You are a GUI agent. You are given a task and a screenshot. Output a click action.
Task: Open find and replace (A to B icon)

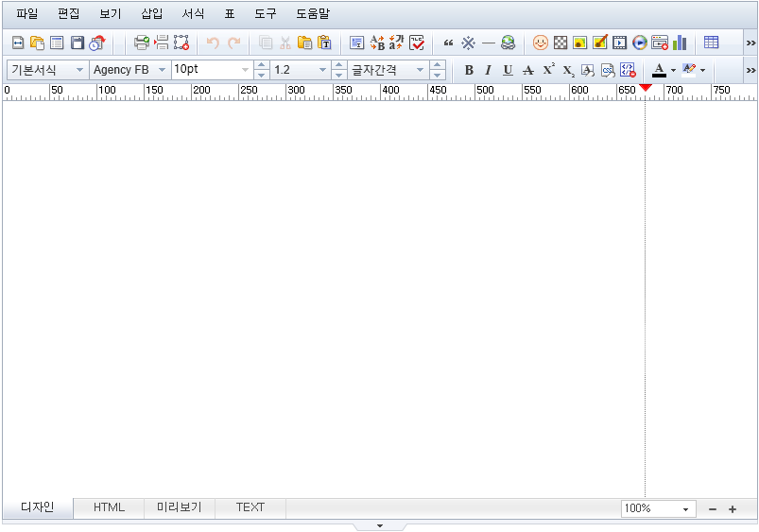(377, 43)
